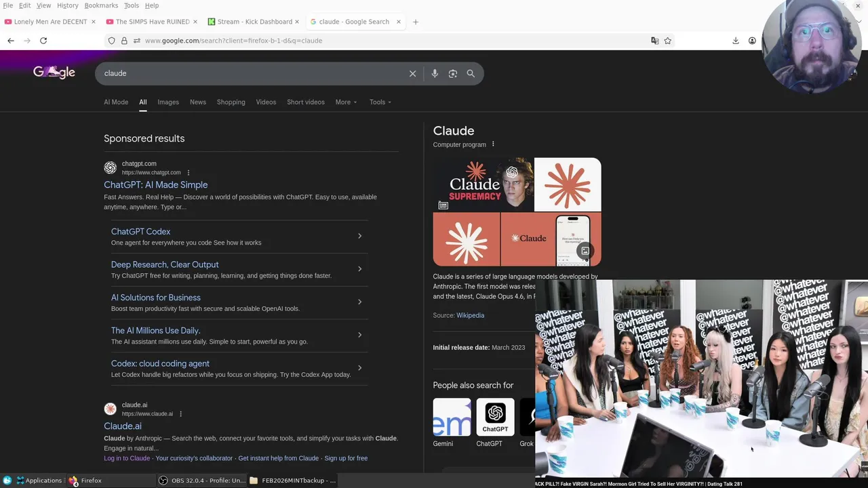868x488 pixels.
Task: Open Google Lens image search icon
Action: (453, 73)
